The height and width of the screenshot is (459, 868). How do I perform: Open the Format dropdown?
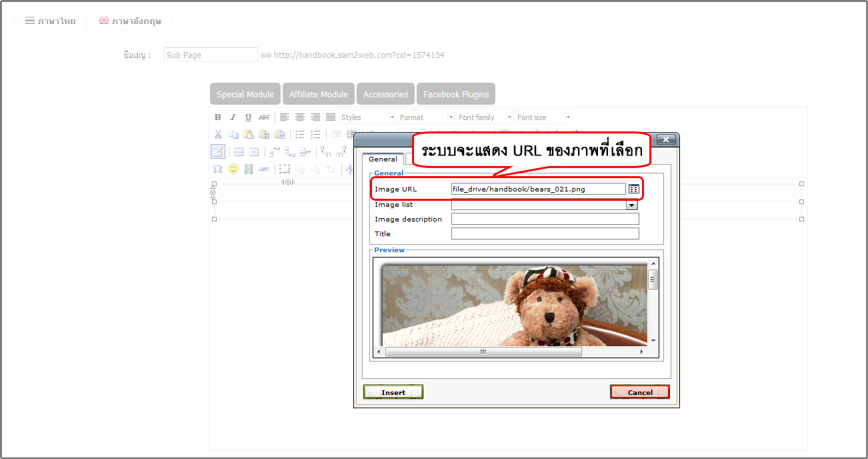[426, 117]
